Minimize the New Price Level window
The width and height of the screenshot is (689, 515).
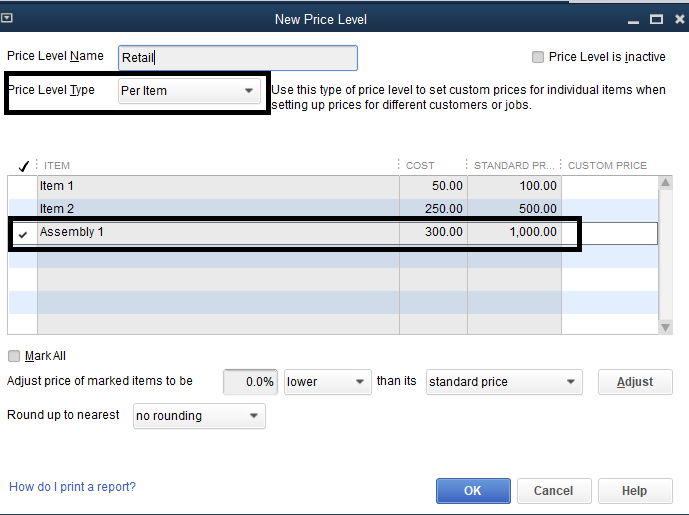[634, 19]
